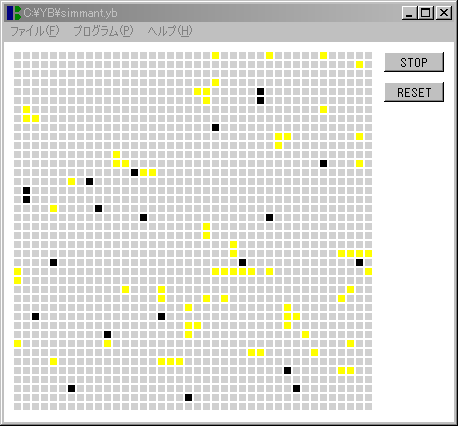Click the STOP button
This screenshot has width=458, height=426.
coord(414,62)
